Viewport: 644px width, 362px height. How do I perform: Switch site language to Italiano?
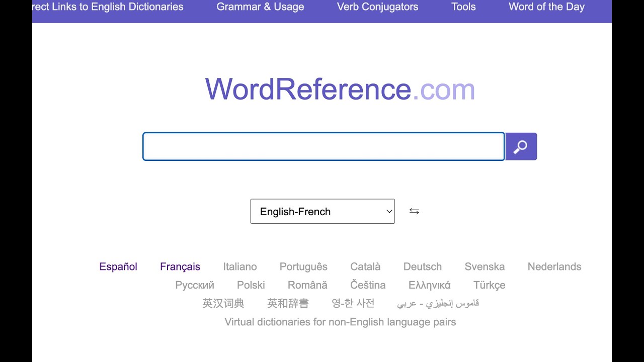tap(240, 266)
